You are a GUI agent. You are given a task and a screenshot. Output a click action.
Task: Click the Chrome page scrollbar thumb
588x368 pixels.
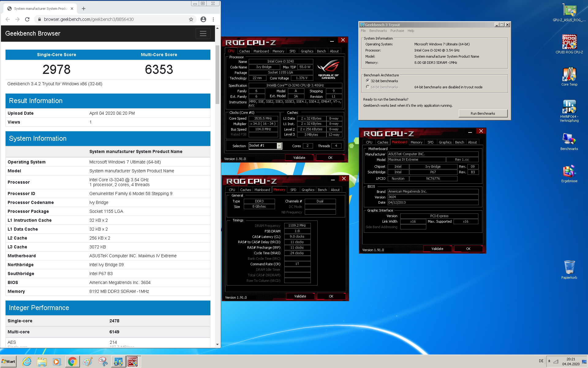coord(217,75)
